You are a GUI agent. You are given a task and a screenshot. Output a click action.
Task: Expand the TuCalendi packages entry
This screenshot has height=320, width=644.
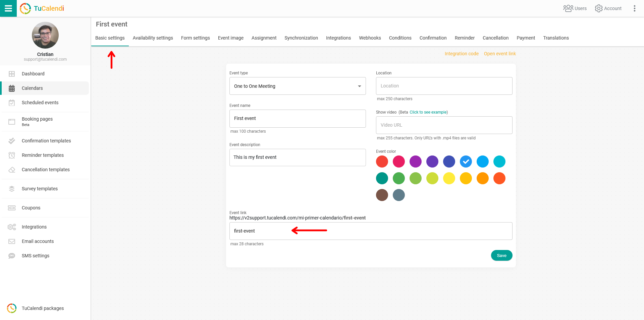click(43, 308)
